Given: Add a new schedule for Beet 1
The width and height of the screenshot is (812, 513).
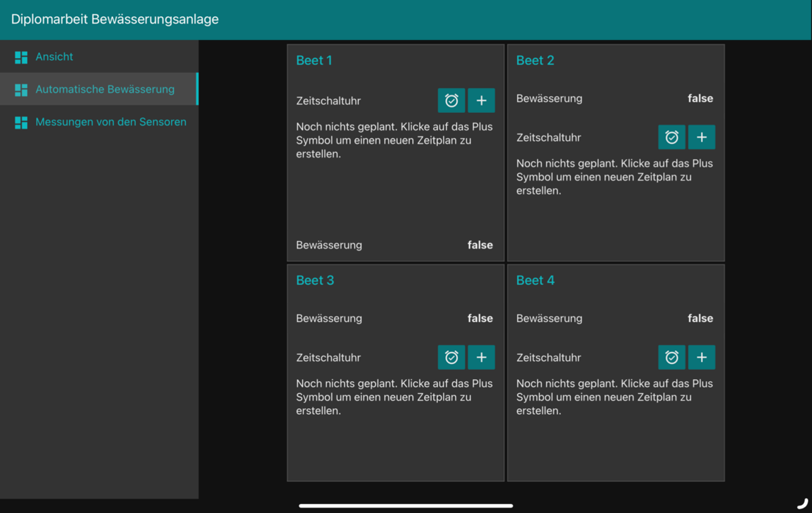Looking at the screenshot, I should click(x=481, y=101).
